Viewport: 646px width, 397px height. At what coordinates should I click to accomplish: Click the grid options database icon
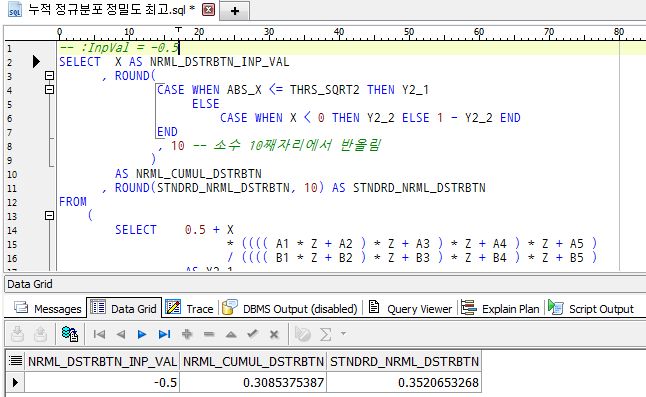coord(70,334)
